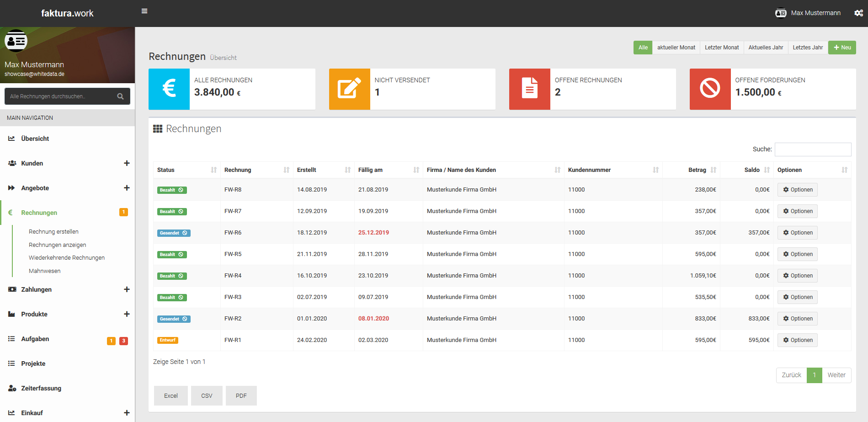Export table with Excel button

(171, 396)
